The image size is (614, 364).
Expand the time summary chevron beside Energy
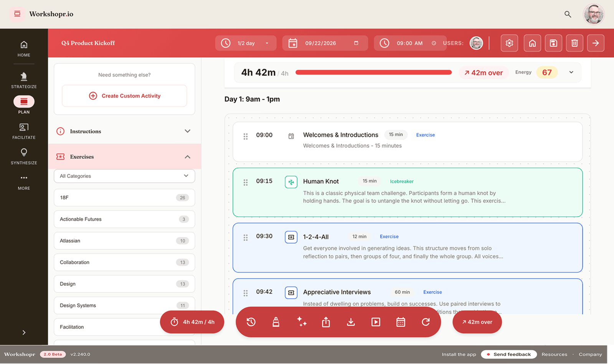[x=571, y=72]
